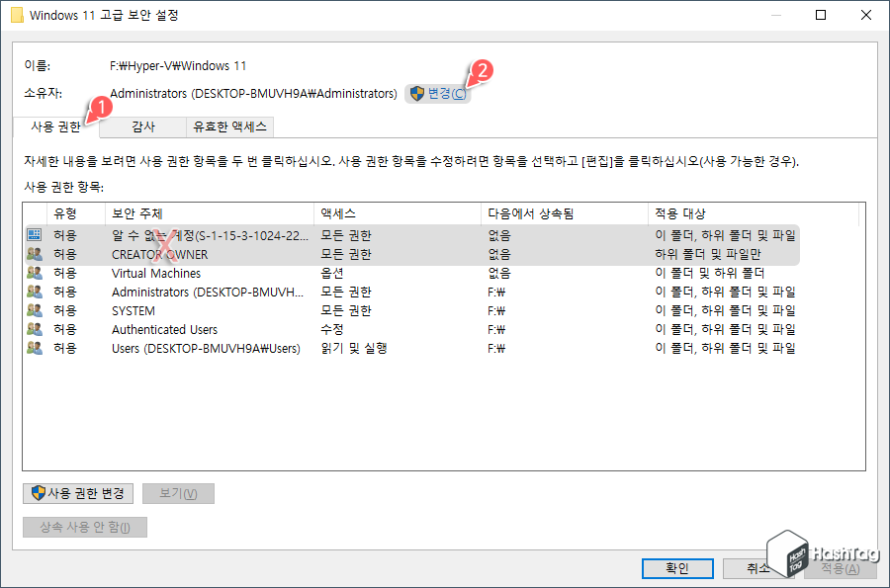Image resolution: width=890 pixels, height=588 pixels.
Task: Open the 유효한 액세스 tab
Action: pos(231,126)
